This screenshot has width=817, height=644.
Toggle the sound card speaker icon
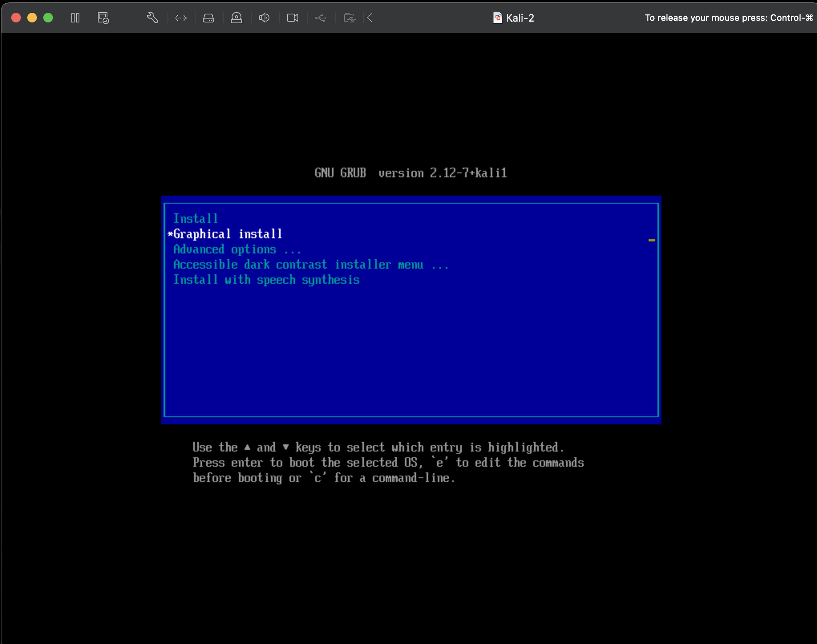(x=264, y=18)
